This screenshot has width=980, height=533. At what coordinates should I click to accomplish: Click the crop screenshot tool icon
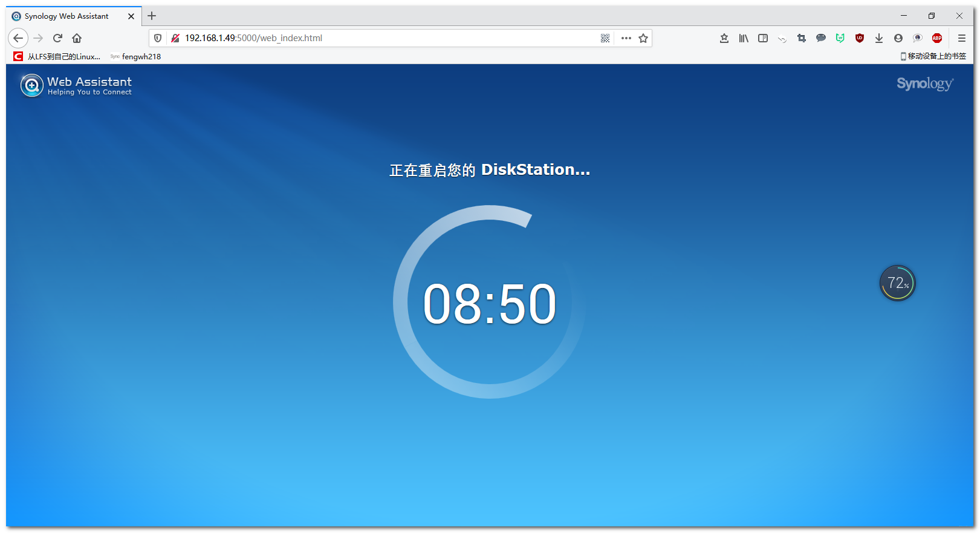point(802,38)
